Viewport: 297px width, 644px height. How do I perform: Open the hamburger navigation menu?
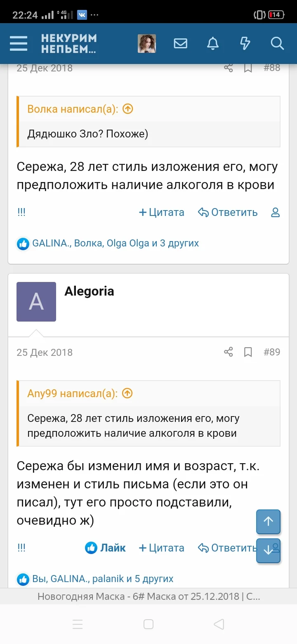pyautogui.click(x=18, y=43)
